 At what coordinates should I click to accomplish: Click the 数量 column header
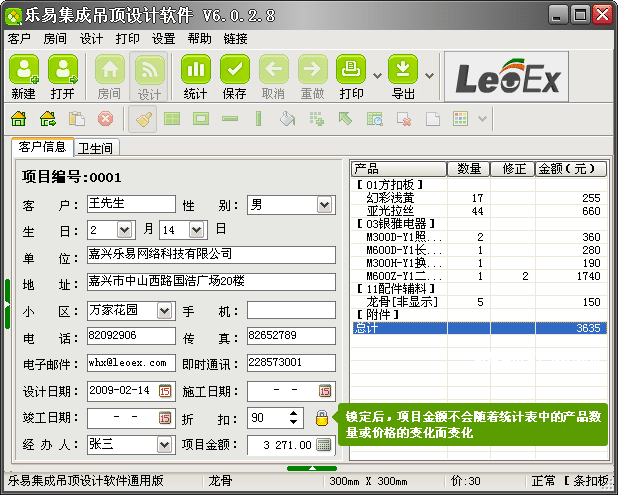468,168
